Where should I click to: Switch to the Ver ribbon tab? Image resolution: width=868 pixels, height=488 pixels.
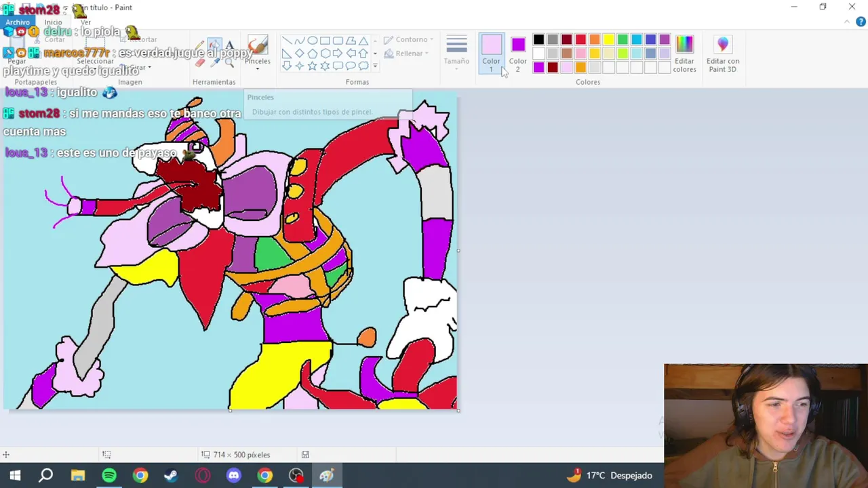pos(85,22)
